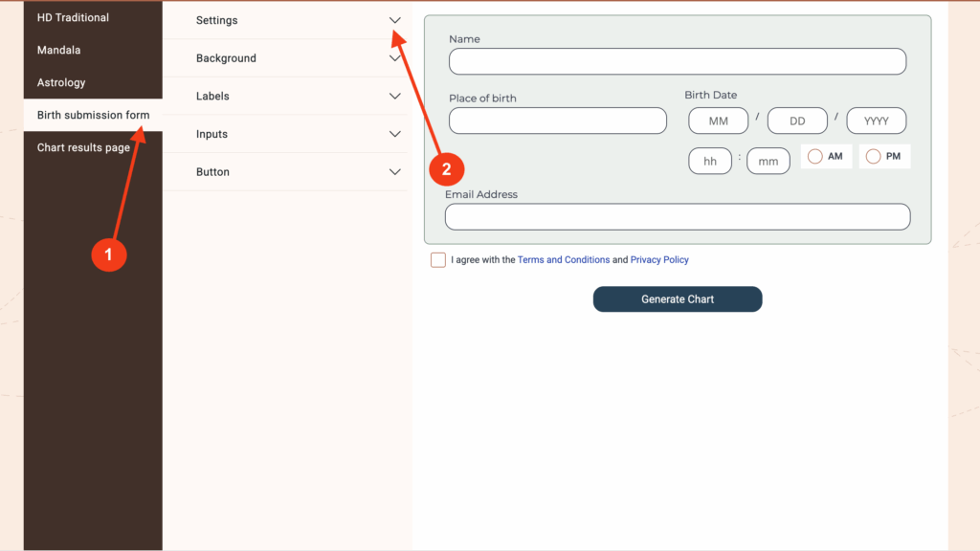Select the PM radio button
980x551 pixels.
tap(873, 156)
